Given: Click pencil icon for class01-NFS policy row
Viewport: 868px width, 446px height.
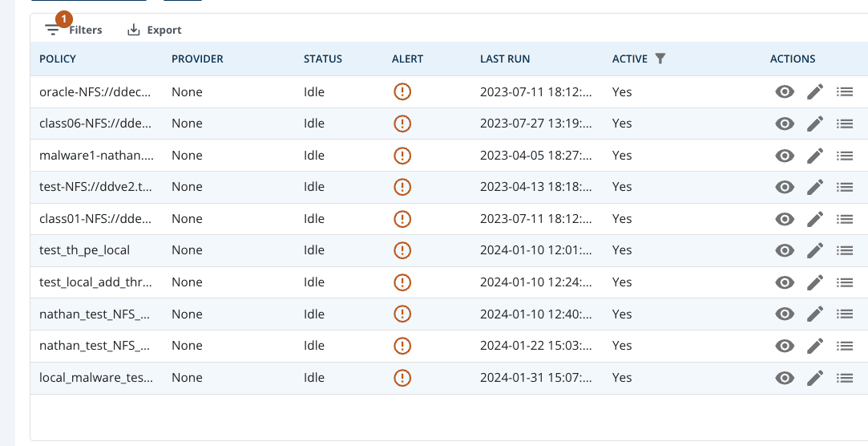Looking at the screenshot, I should 814,219.
